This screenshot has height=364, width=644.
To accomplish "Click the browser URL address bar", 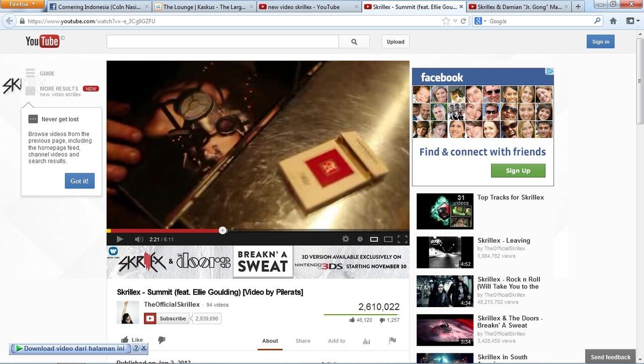I will tap(231, 21).
